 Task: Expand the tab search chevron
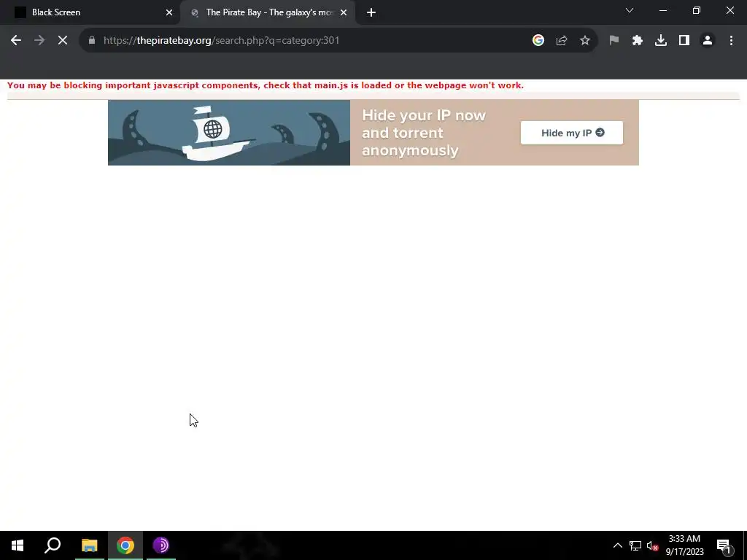coord(630,10)
